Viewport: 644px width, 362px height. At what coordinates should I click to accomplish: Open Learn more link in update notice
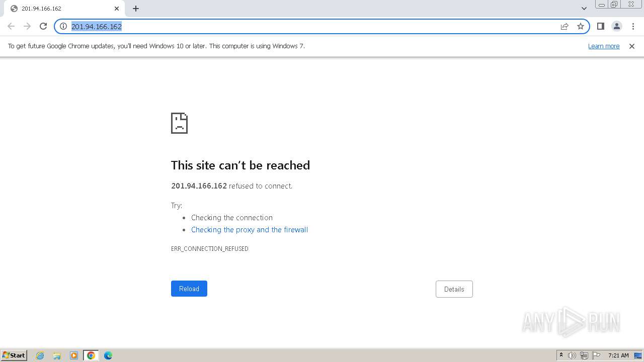pyautogui.click(x=604, y=46)
